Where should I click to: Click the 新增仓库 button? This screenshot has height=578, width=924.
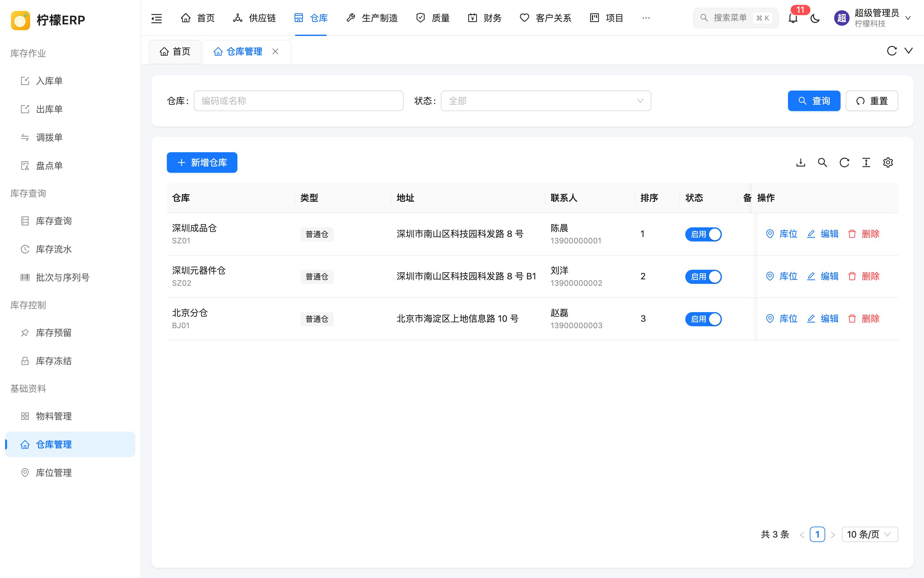pos(202,162)
